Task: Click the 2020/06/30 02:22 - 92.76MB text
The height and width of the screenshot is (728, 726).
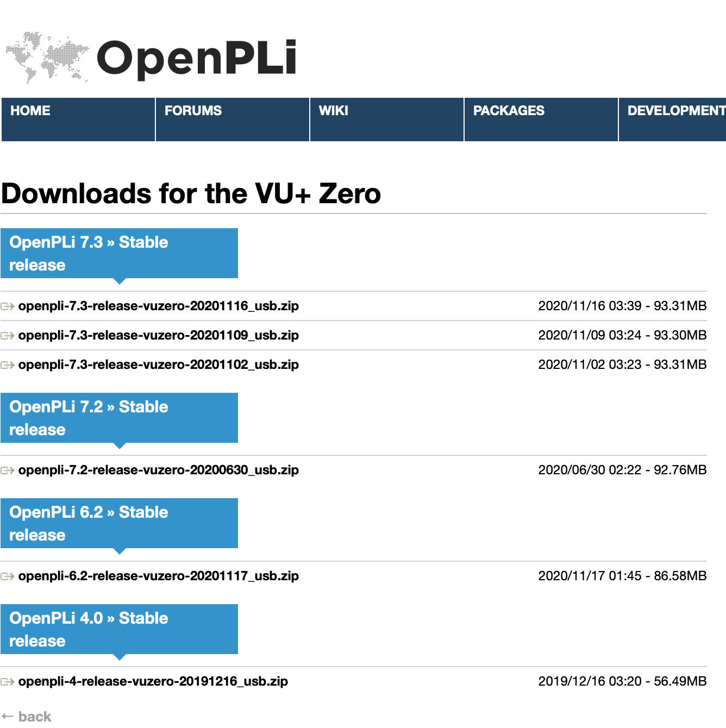Action: tap(622, 470)
